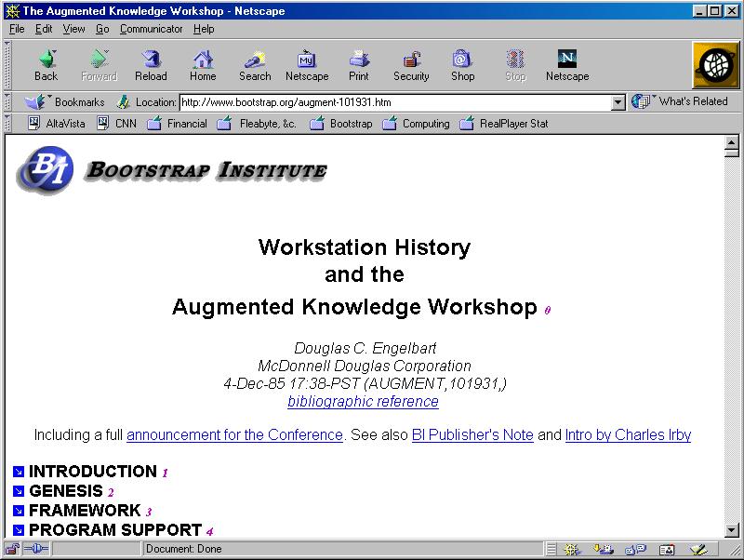
Task: Open Composer from the component bar
Action: (698, 550)
